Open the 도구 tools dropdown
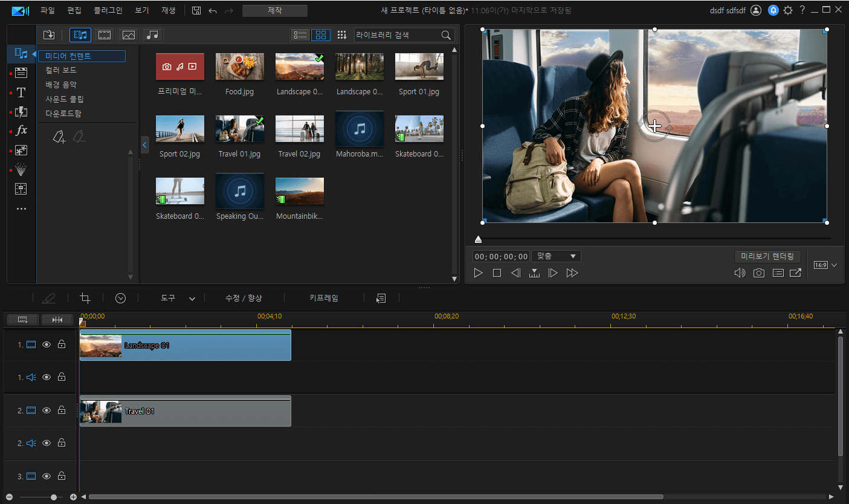The image size is (849, 504). tap(178, 298)
